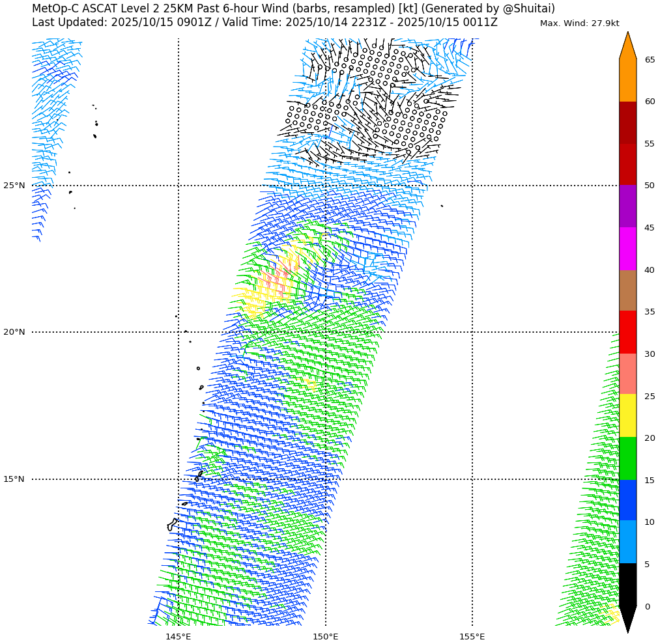Select the 150°E longitude axis label
Image resolution: width=658 pixels, height=644 pixels.
click(325, 636)
